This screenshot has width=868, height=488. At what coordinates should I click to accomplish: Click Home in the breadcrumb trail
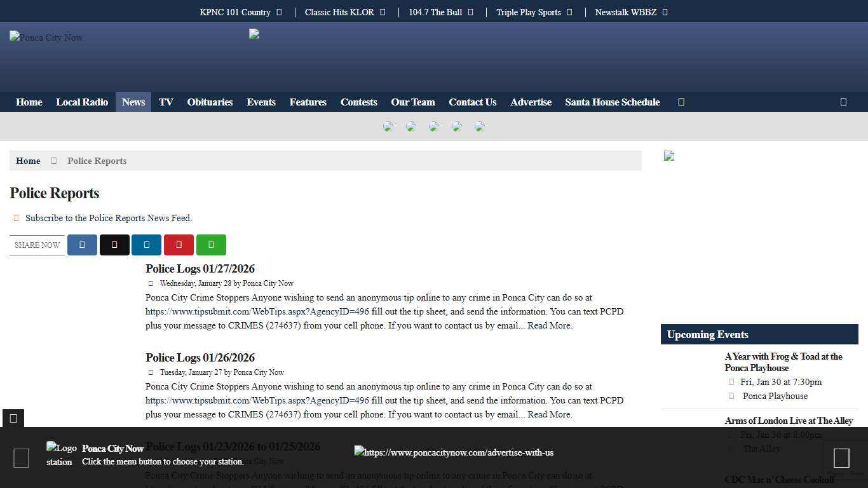pyautogui.click(x=28, y=161)
